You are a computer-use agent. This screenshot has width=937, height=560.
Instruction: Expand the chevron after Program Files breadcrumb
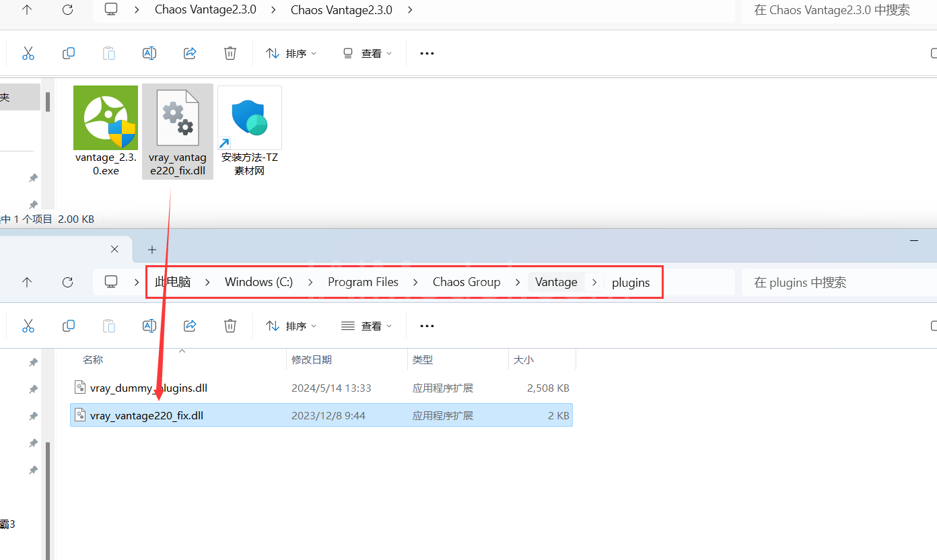pyautogui.click(x=415, y=282)
